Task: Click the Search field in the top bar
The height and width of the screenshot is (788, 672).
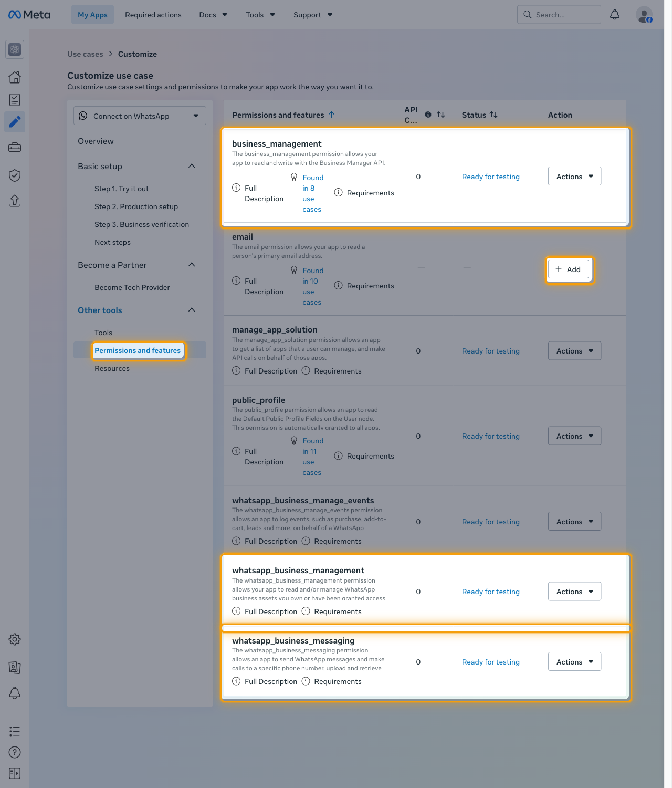Action: click(559, 15)
